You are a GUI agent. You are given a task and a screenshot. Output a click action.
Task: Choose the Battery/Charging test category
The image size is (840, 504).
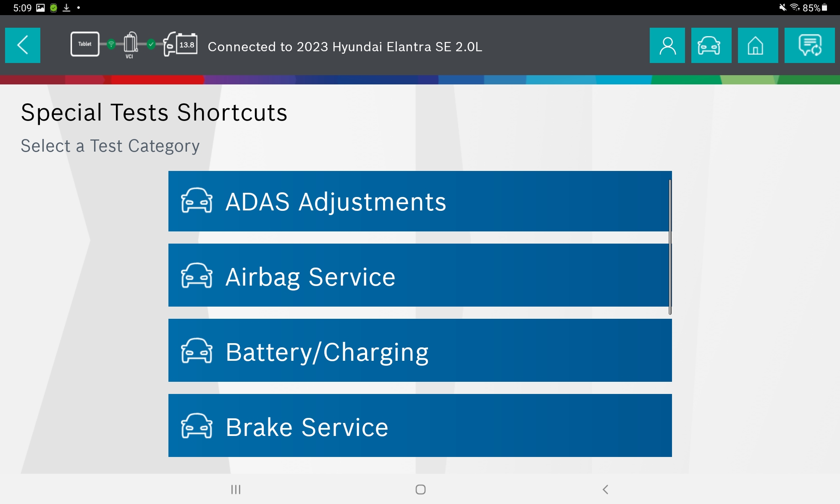click(x=420, y=351)
